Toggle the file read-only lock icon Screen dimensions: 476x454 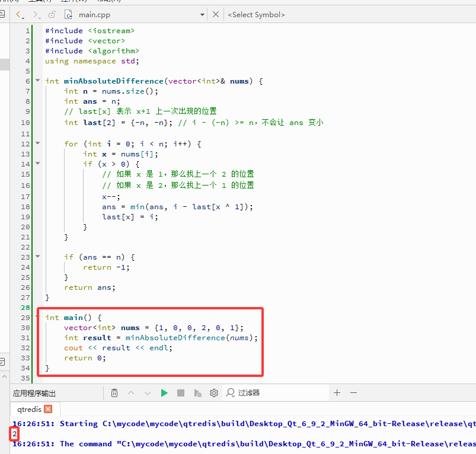(52, 14)
